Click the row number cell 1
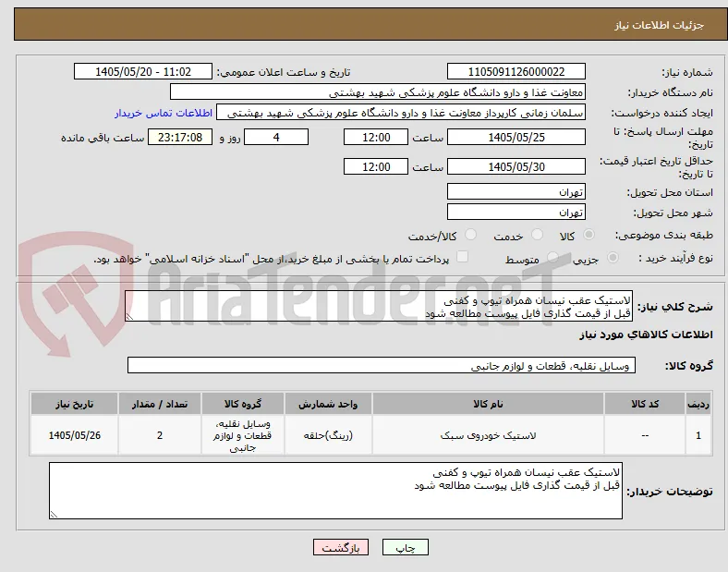 pos(698,435)
